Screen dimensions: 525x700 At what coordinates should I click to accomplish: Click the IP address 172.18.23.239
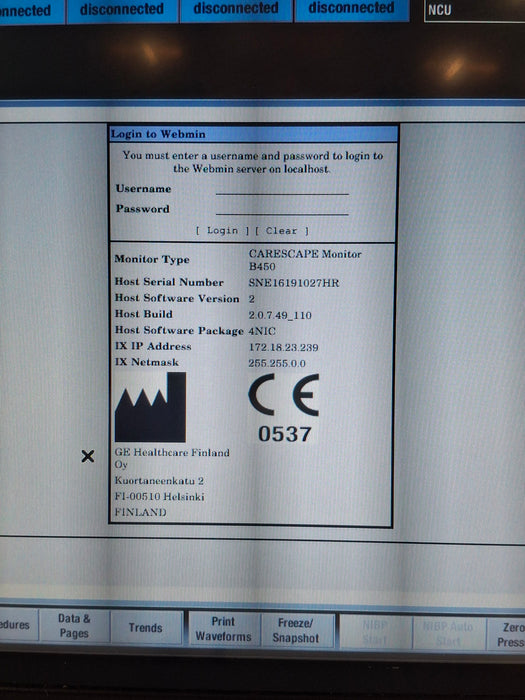(283, 347)
